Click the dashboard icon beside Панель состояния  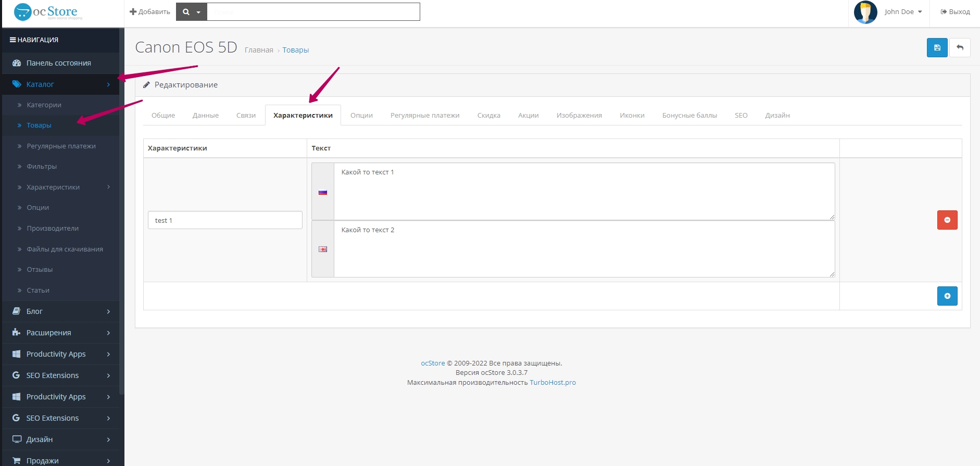point(17,63)
